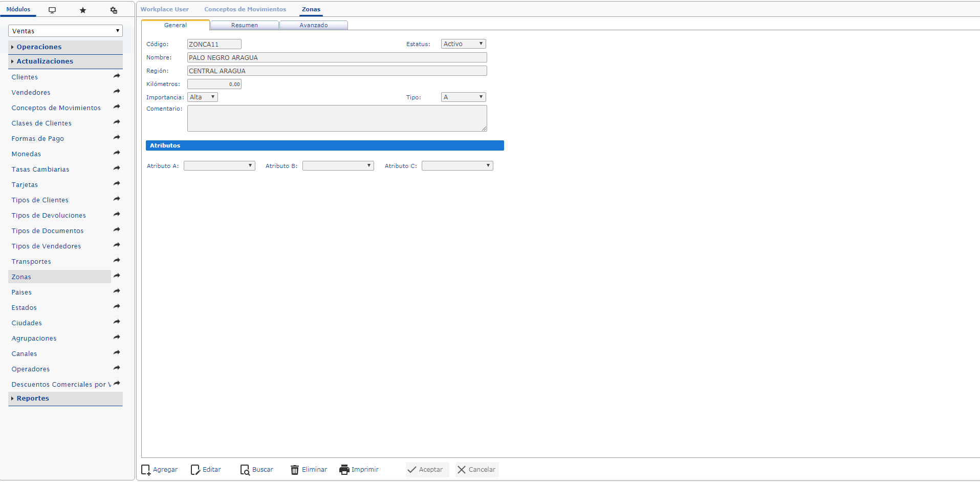The image size is (980, 482).
Task: Click the Cancelar button
Action: [477, 470]
